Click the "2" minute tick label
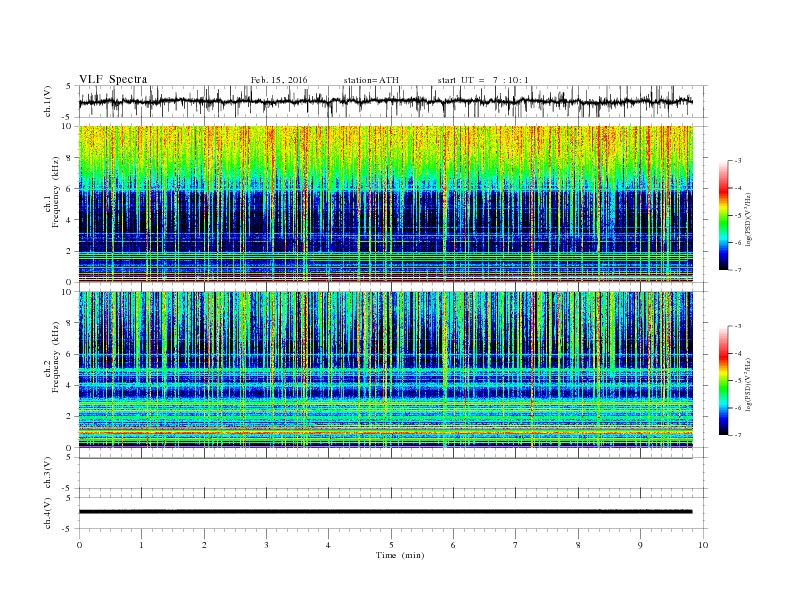This screenshot has width=792, height=612. (x=204, y=545)
